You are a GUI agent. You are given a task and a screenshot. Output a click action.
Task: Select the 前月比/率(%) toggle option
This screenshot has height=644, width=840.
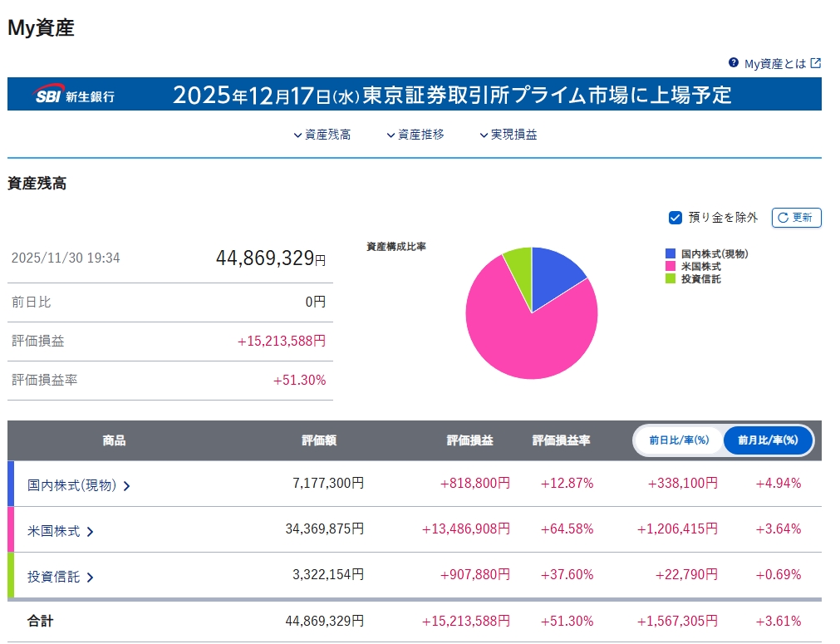pos(768,440)
